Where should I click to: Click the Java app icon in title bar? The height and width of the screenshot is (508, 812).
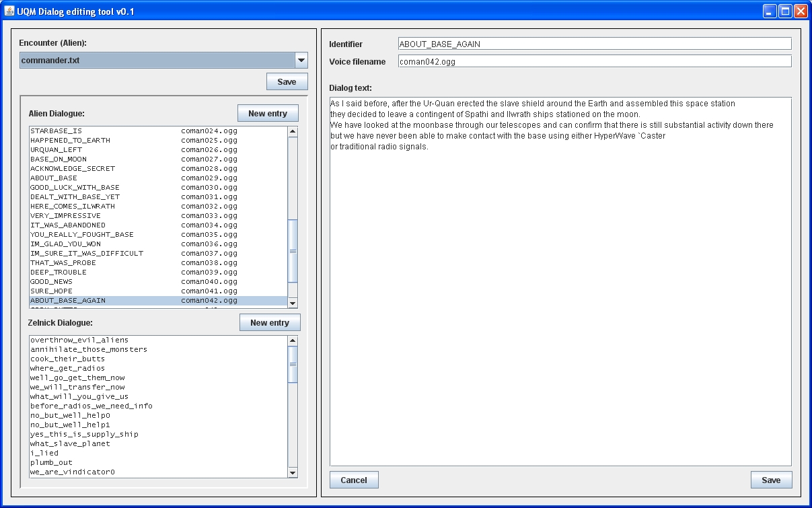click(x=10, y=11)
